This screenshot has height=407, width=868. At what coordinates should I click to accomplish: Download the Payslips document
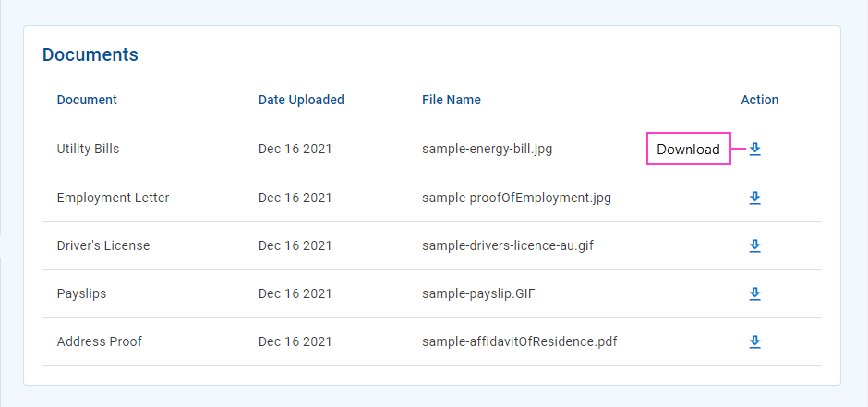tap(754, 294)
